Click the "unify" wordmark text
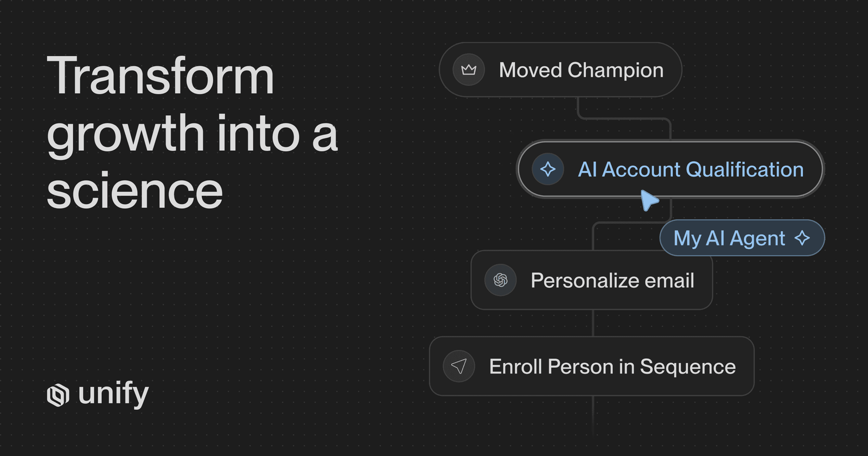The height and width of the screenshot is (456, 868). pyautogui.click(x=113, y=394)
